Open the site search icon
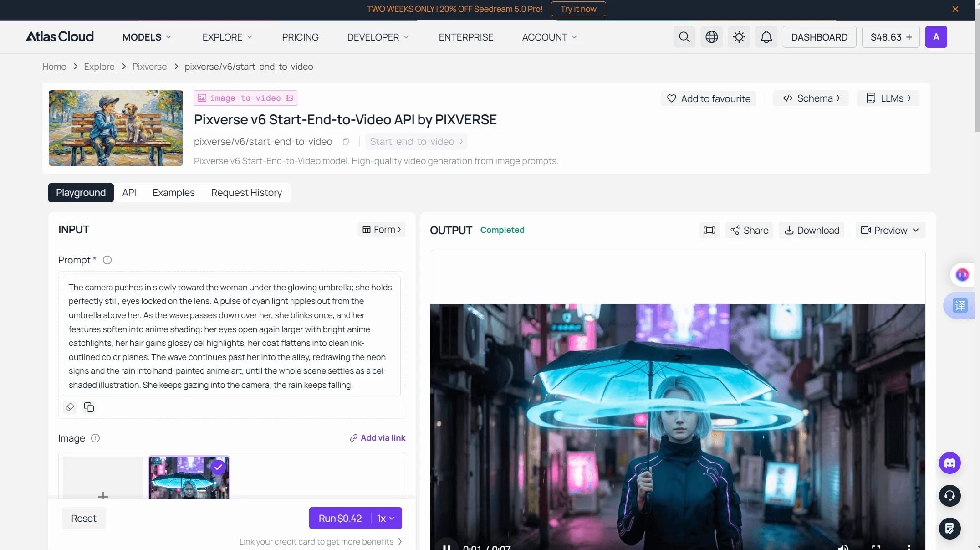This screenshot has height=550, width=980. tap(684, 37)
